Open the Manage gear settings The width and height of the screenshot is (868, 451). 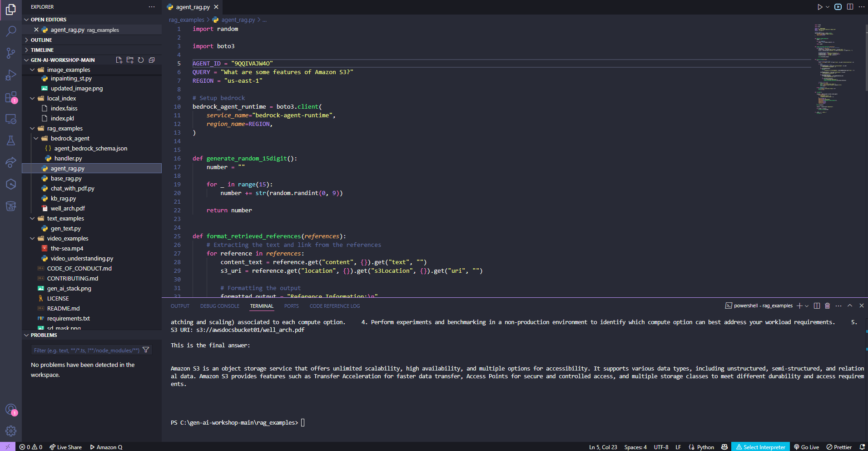[x=11, y=431]
